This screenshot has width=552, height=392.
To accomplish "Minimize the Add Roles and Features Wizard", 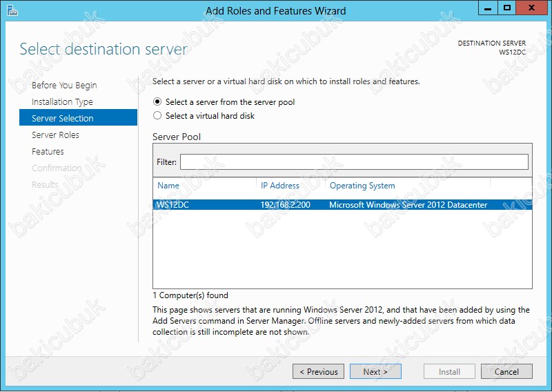I will 488,8.
